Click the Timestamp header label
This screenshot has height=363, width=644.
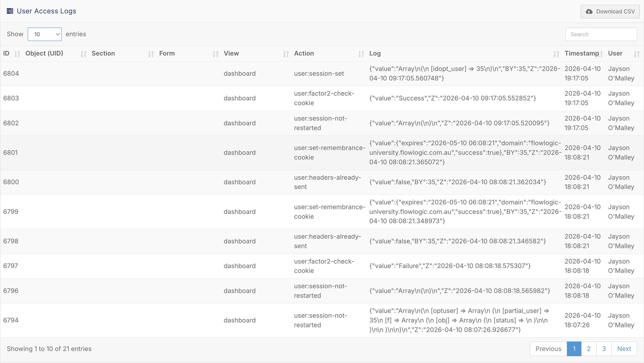pos(581,53)
